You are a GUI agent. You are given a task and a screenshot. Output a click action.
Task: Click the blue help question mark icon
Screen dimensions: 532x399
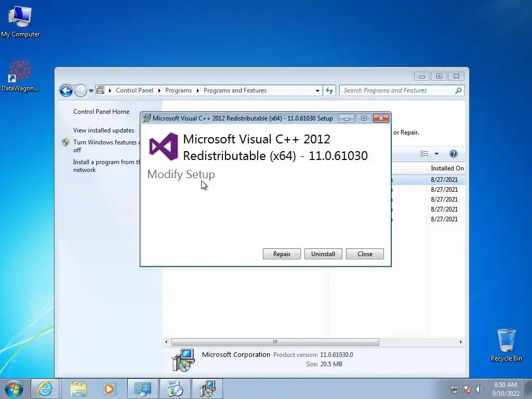(453, 154)
